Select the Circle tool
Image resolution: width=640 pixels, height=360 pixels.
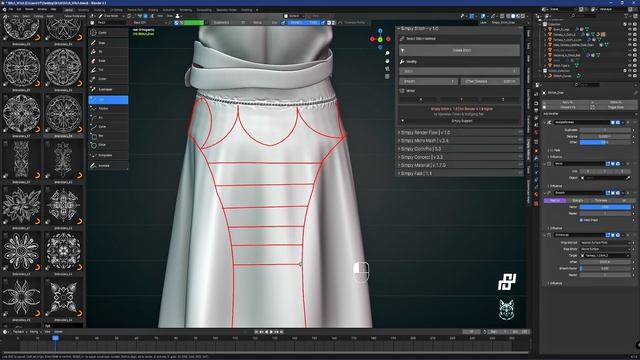pos(108,144)
